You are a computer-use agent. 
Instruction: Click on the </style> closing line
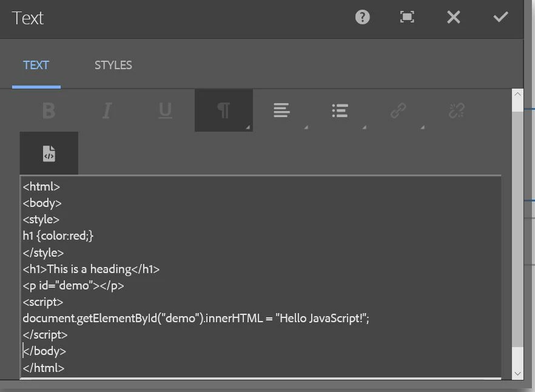pos(43,252)
